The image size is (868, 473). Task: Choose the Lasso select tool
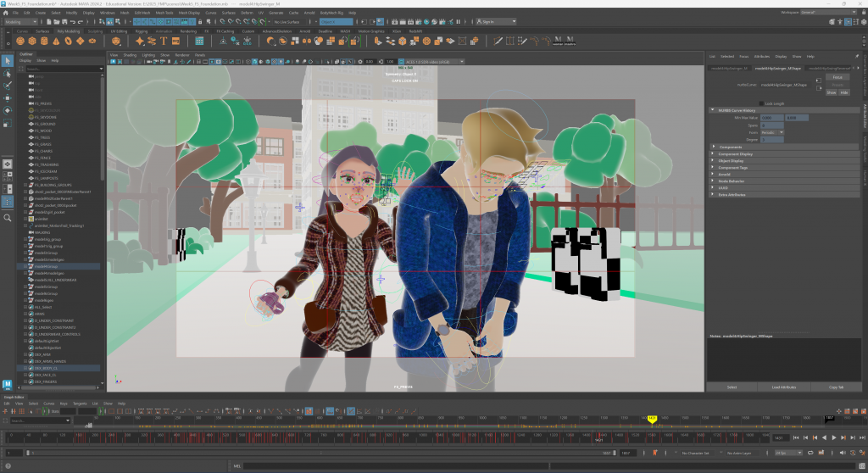pos(8,74)
